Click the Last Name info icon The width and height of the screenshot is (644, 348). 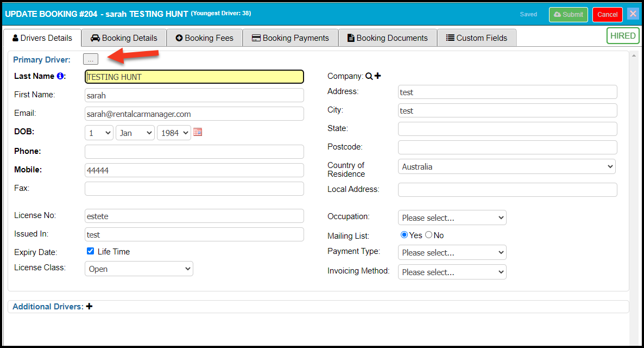coord(60,77)
